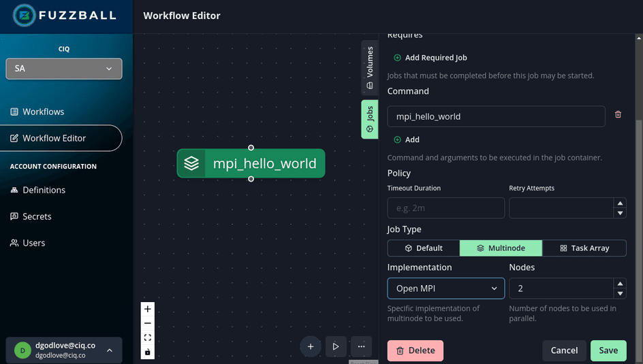Open Definitions in the sidebar
The width and height of the screenshot is (643, 364).
pos(44,190)
